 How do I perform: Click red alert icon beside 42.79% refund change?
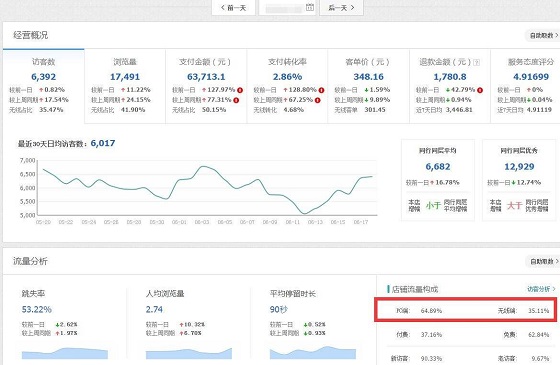[480, 90]
